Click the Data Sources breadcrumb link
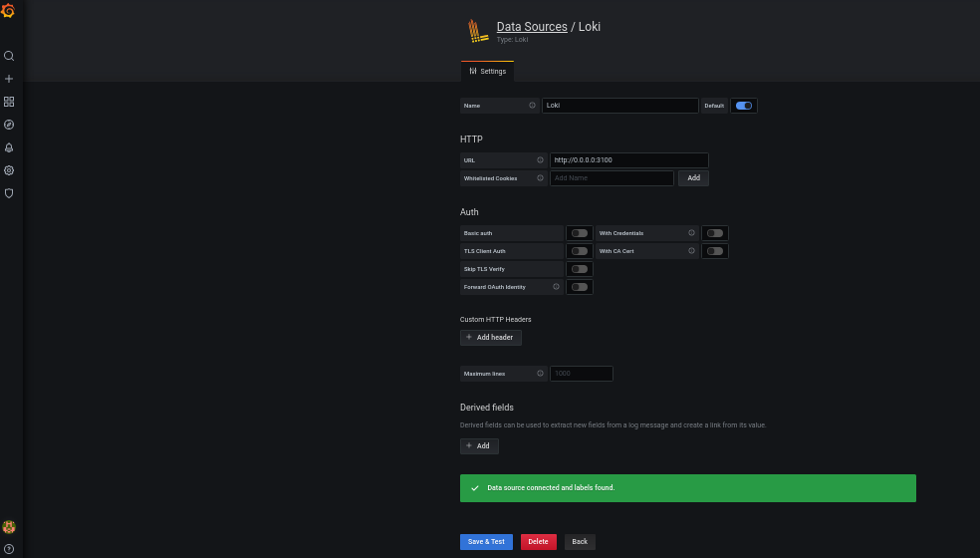The width and height of the screenshot is (980, 558). coord(532,27)
